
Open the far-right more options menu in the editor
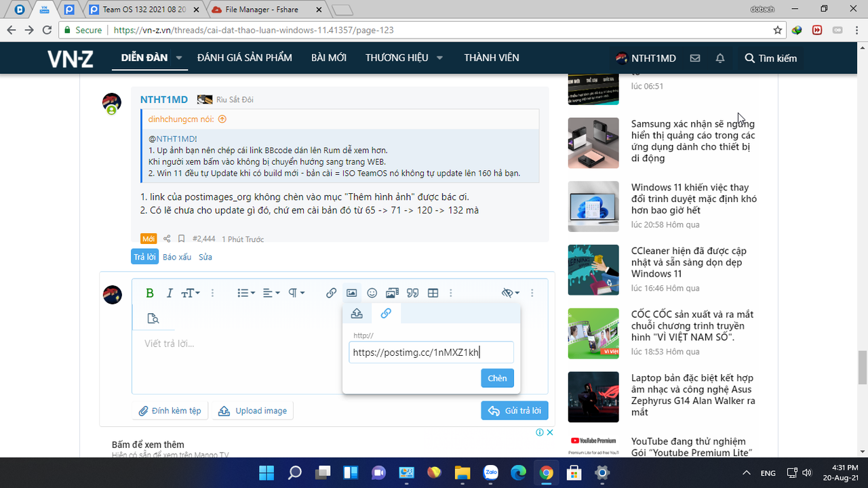532,293
